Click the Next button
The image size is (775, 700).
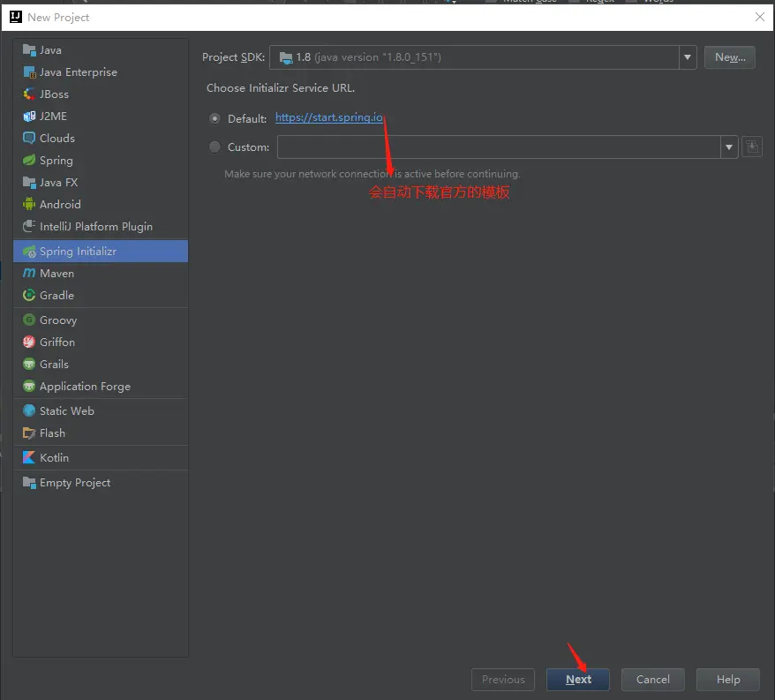coord(578,679)
